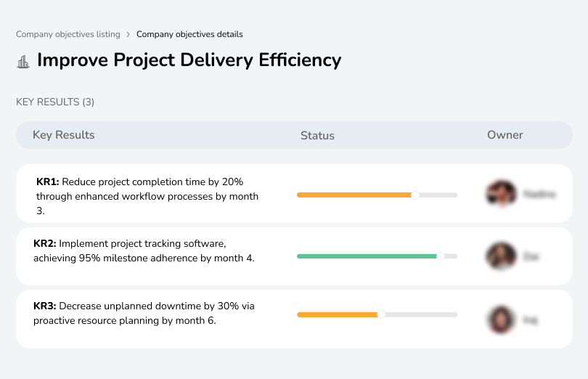Click the green filled part of KR2 progress bar

(x=363, y=256)
